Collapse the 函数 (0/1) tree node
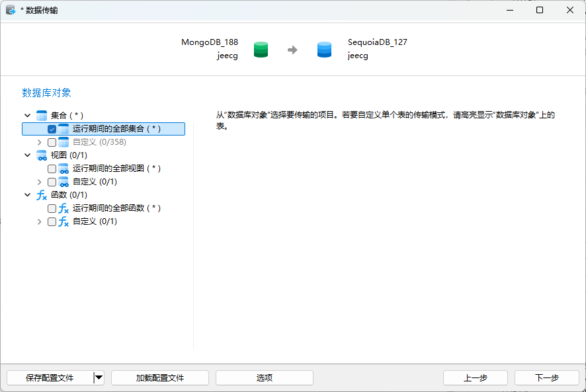 pos(27,195)
